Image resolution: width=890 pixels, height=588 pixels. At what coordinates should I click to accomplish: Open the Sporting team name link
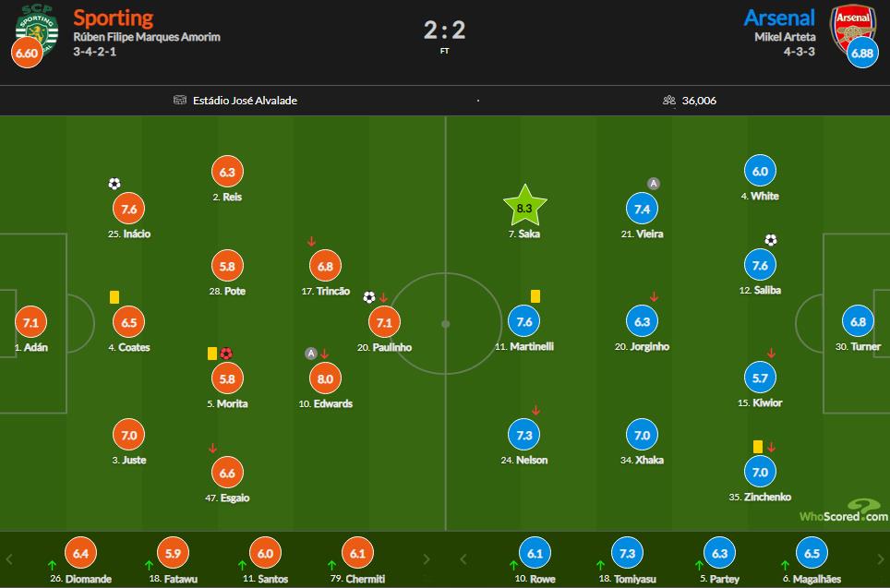pyautogui.click(x=114, y=18)
